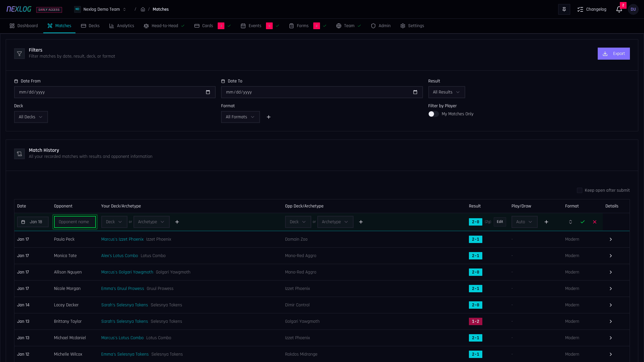Viewport: 644px width, 362px height.
Task: Open Head-to-Head tab
Action: pyautogui.click(x=164, y=26)
